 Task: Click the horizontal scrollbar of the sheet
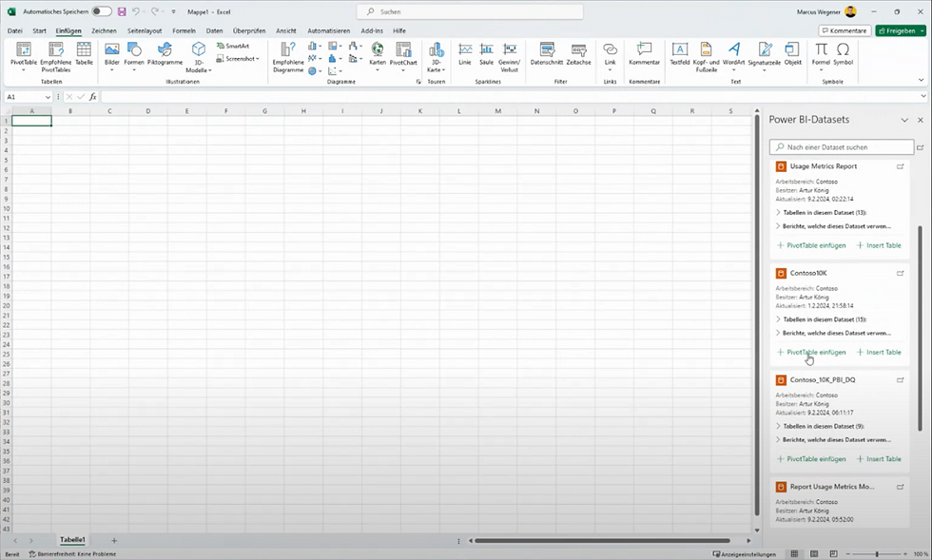[601, 540]
